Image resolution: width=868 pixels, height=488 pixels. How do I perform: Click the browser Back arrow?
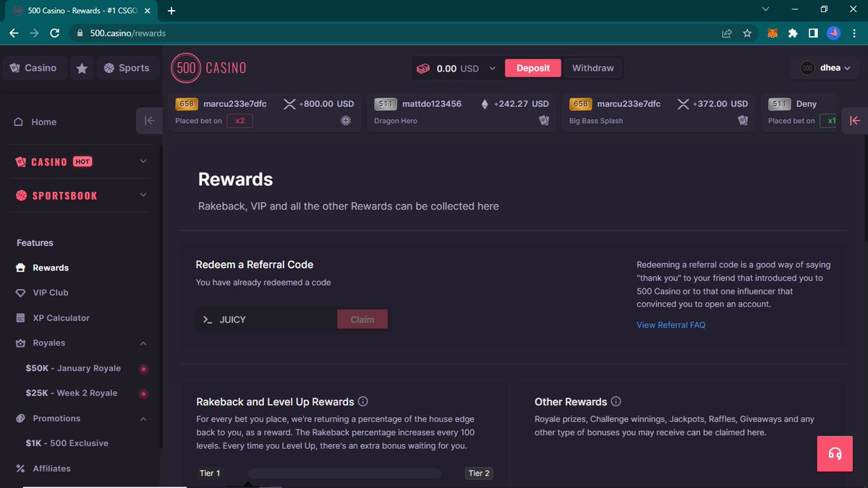pos(14,33)
